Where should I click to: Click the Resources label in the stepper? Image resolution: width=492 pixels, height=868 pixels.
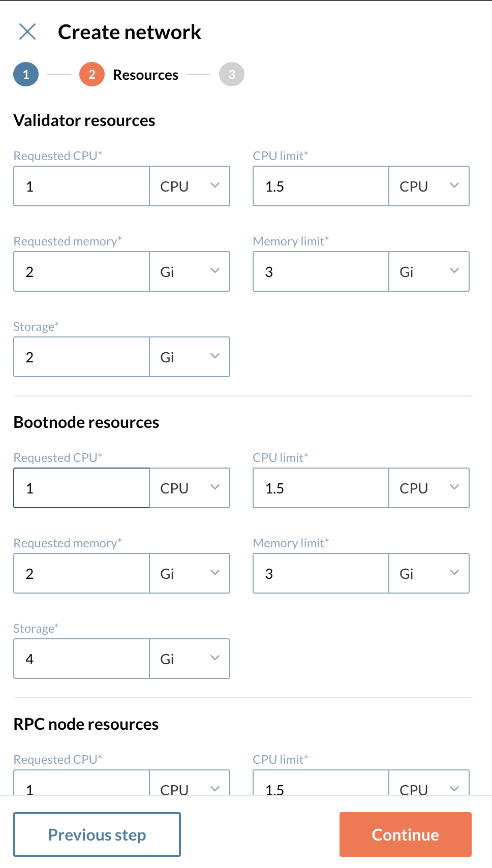(145, 74)
